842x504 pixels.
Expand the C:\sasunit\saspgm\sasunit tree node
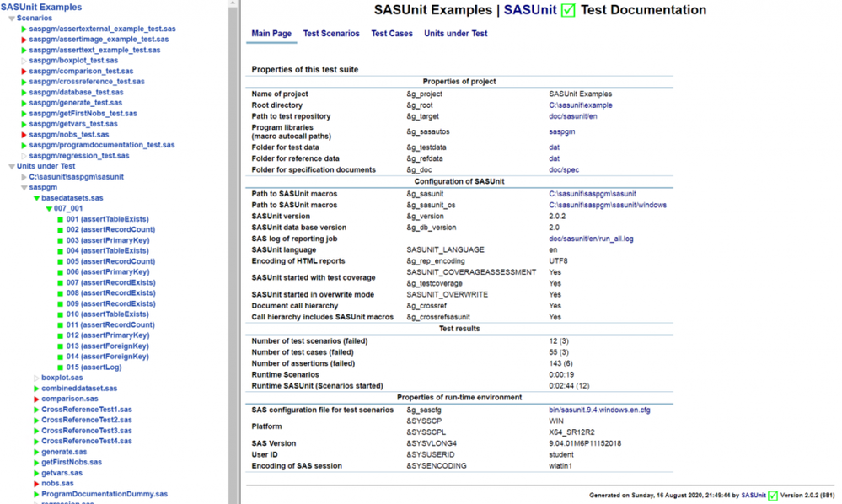(24, 177)
